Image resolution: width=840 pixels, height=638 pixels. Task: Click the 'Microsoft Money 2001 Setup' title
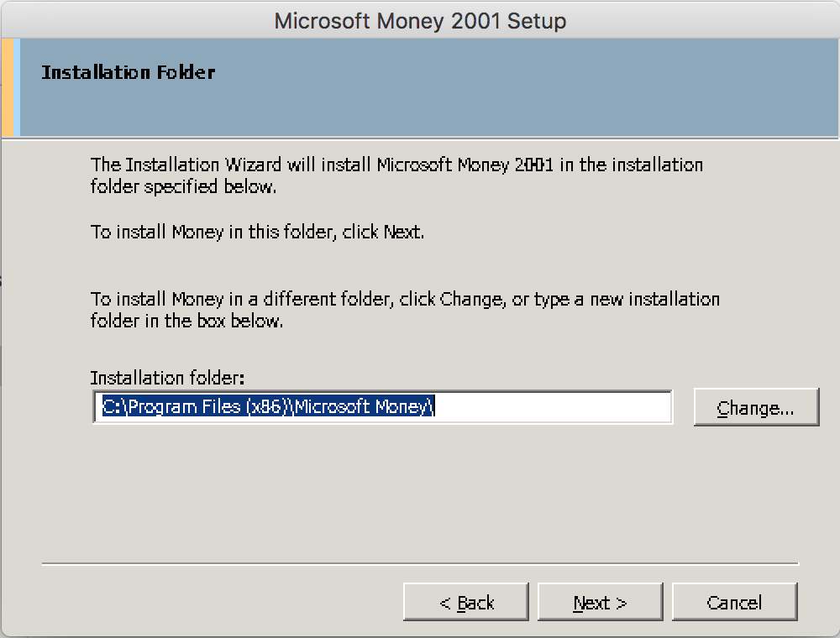tap(420, 21)
